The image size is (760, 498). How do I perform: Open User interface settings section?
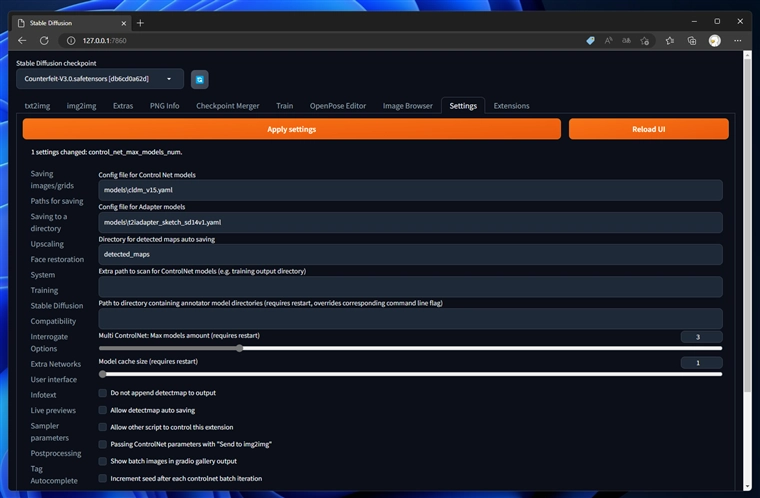coord(54,379)
